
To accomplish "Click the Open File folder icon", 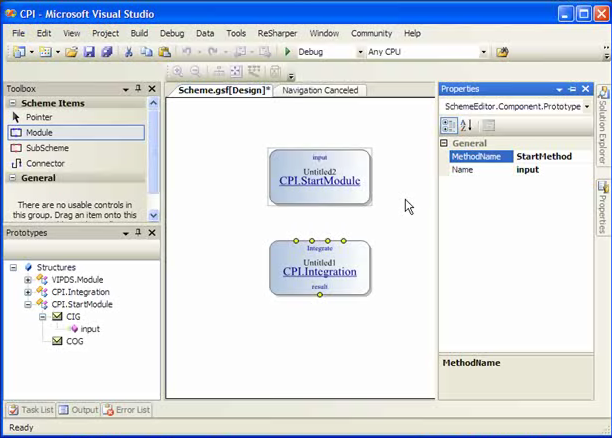I will point(73,52).
